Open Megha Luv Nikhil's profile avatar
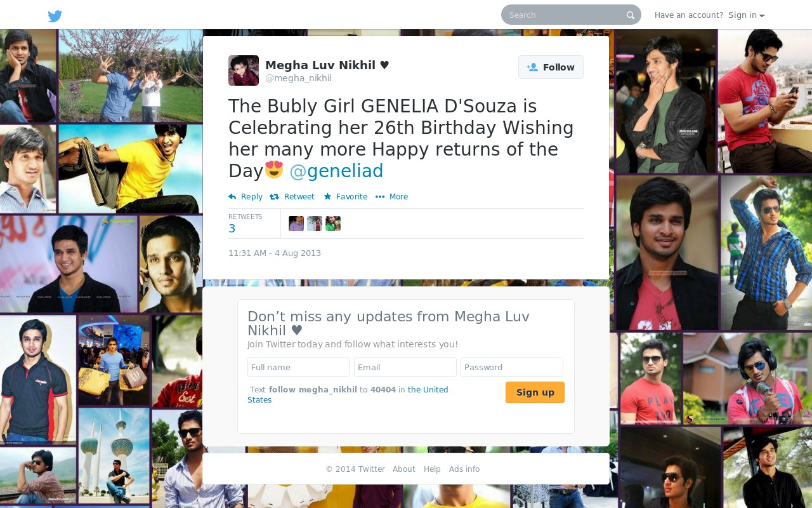 tap(244, 70)
